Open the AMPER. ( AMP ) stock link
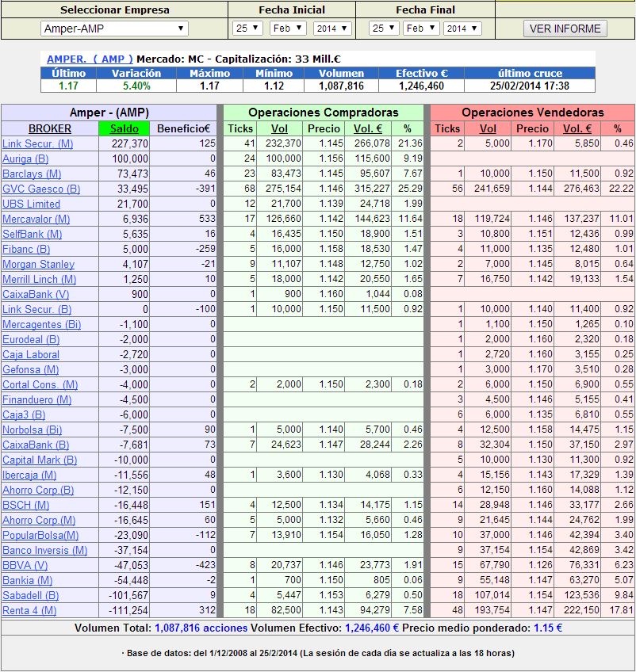The width and height of the screenshot is (636, 672). pos(90,59)
